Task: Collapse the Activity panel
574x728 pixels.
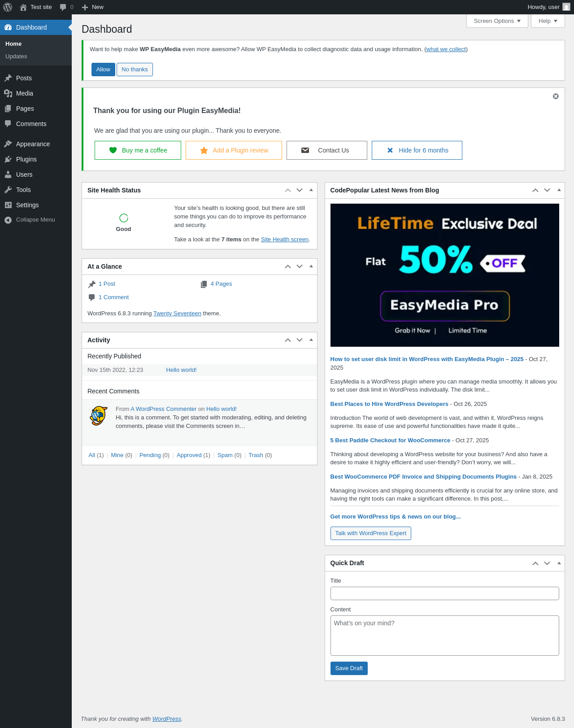Action: pos(311,340)
